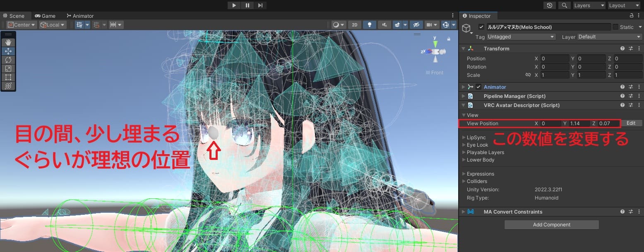Open MA Convert Constraints context menu
The image size is (644, 252).
point(639,212)
